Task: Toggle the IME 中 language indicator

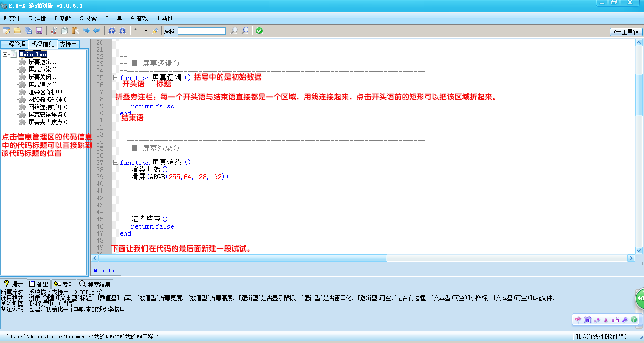Action: [x=578, y=319]
